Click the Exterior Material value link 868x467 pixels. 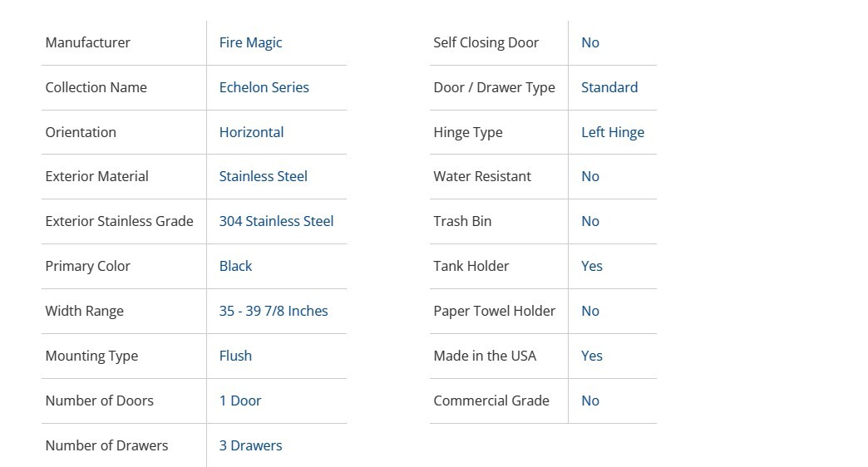263,176
